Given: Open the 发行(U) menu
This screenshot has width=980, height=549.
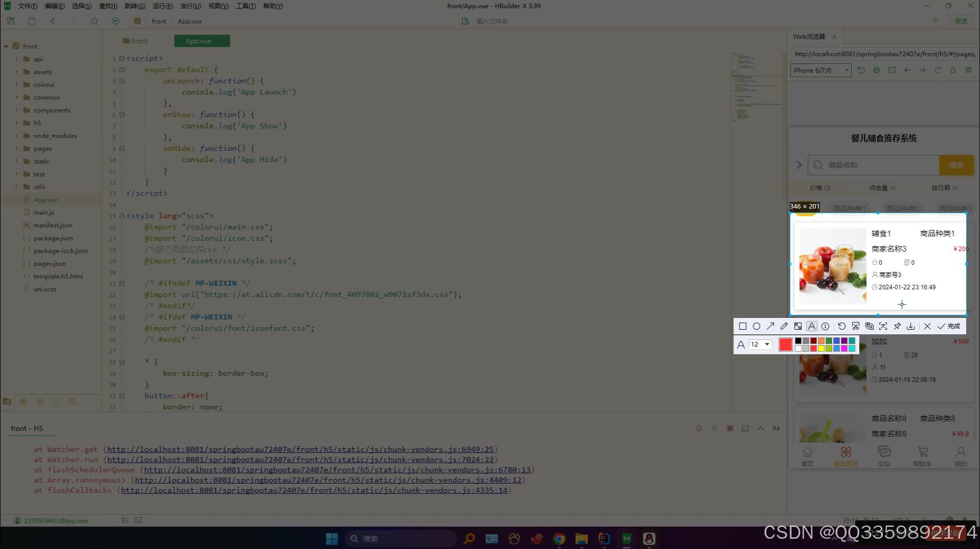Looking at the screenshot, I should point(190,6).
